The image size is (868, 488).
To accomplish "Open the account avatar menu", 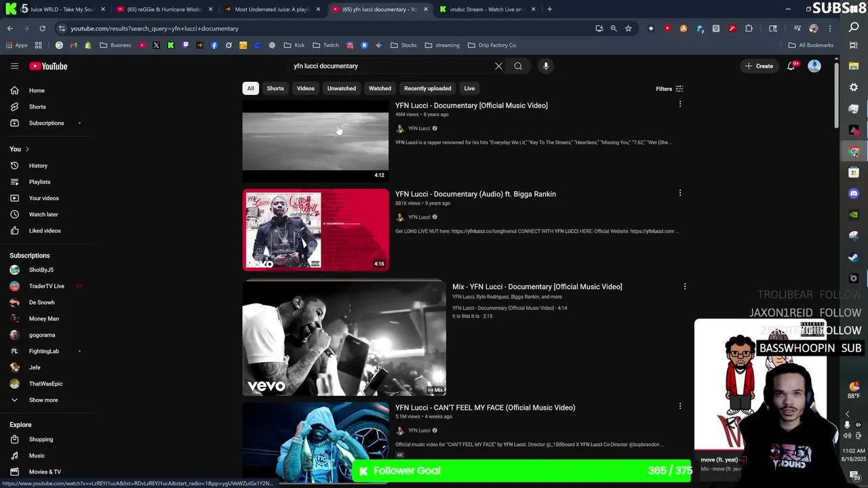I will (x=814, y=66).
